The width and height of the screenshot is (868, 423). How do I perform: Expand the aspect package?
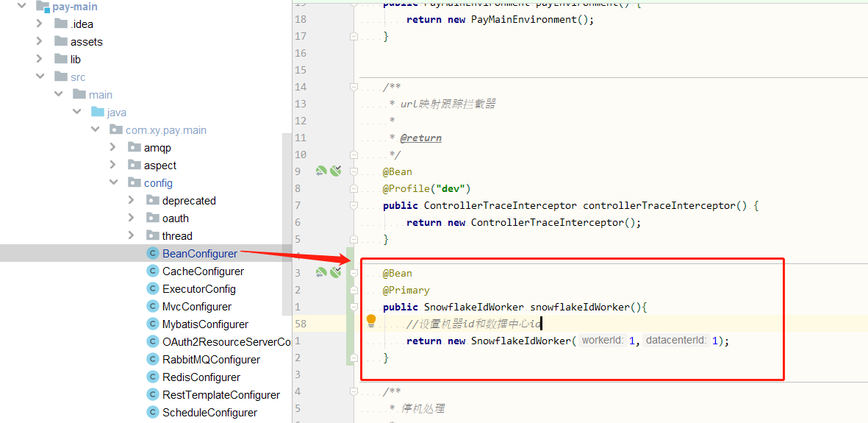pos(113,165)
